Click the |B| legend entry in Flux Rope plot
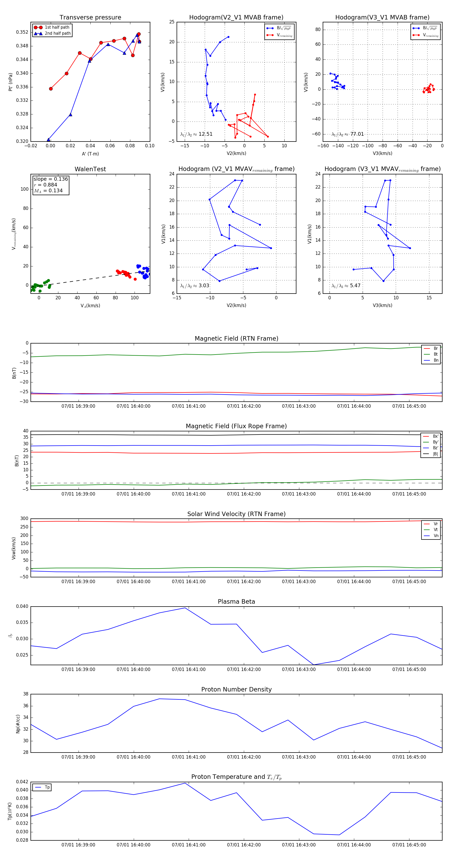 coord(435,454)
